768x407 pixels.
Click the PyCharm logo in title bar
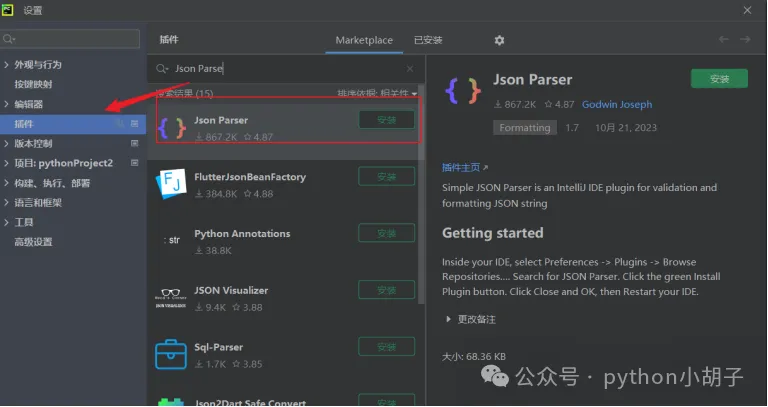pos(7,10)
